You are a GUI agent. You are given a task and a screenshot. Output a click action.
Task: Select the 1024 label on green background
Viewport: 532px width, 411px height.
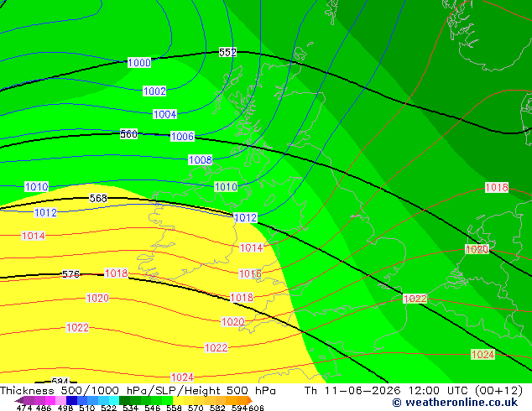(482, 354)
